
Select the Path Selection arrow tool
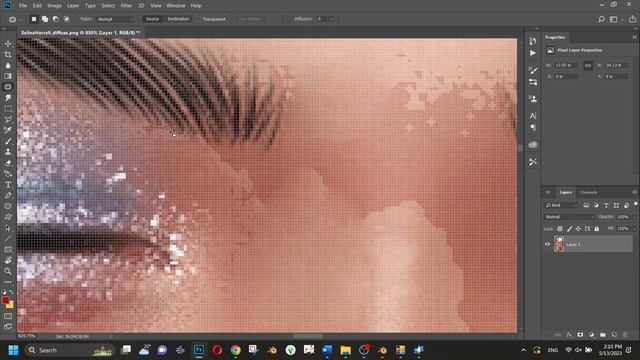click(x=8, y=228)
